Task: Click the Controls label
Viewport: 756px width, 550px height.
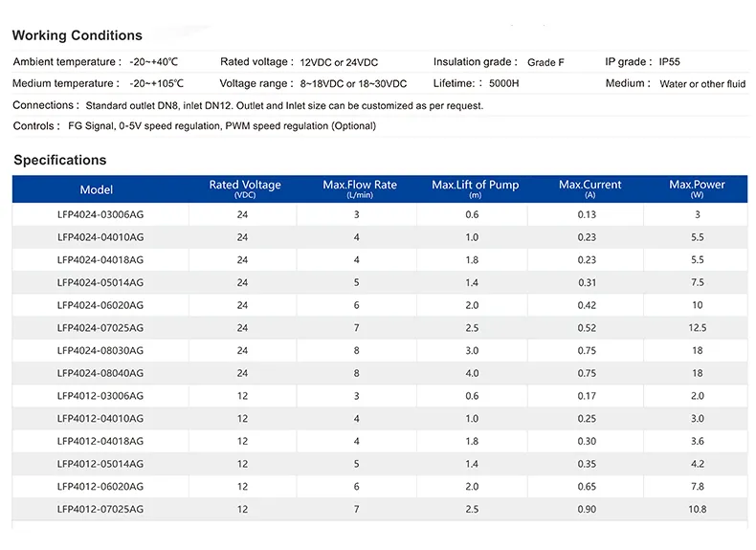Action: click(x=36, y=126)
